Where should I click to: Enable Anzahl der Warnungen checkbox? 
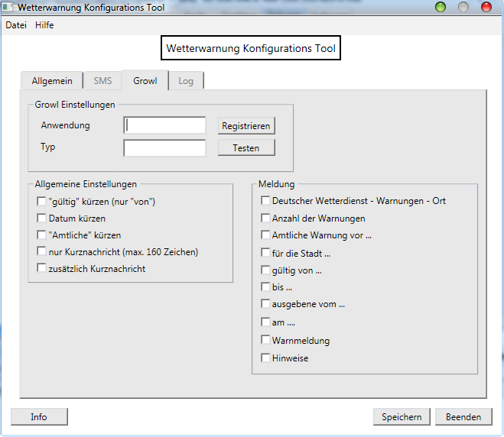pyautogui.click(x=265, y=218)
